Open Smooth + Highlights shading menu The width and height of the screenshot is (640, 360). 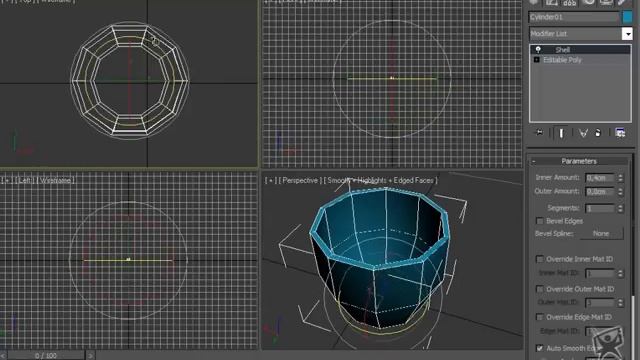[x=380, y=180]
